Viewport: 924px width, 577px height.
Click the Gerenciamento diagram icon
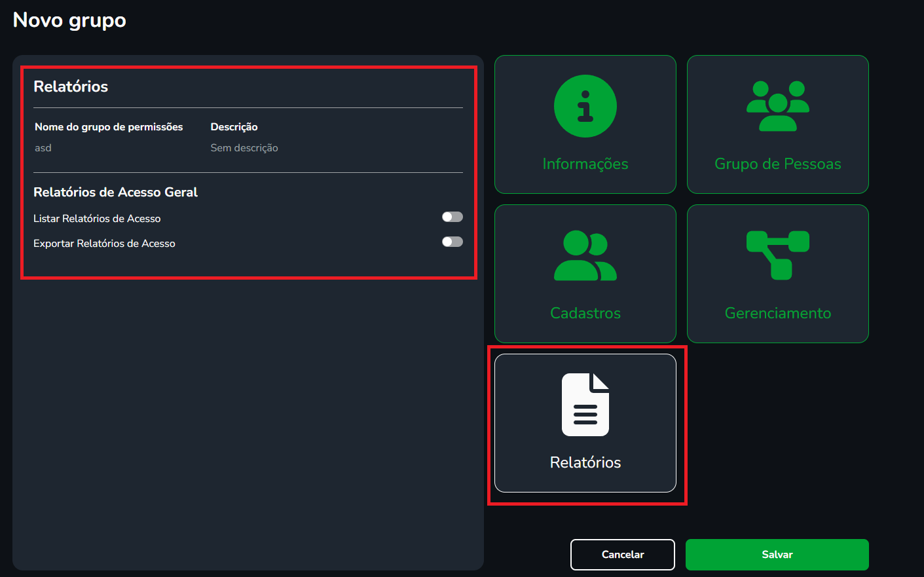(x=777, y=255)
